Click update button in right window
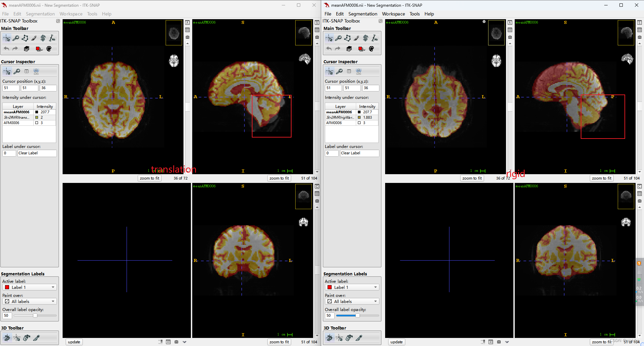This screenshot has width=644, height=346. tap(397, 342)
